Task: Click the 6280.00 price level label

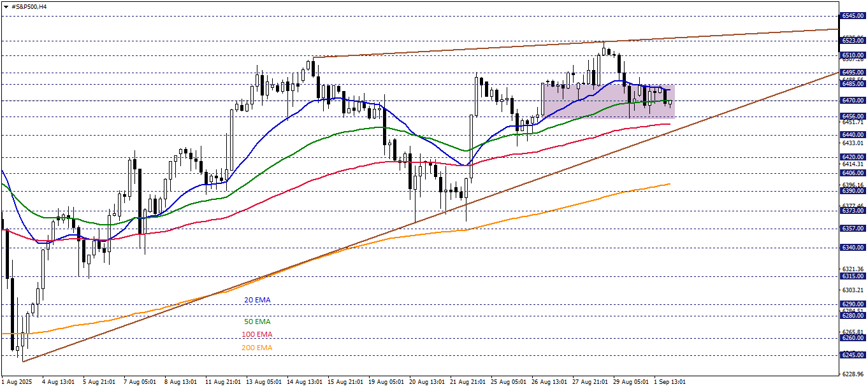Action: pyautogui.click(x=852, y=315)
